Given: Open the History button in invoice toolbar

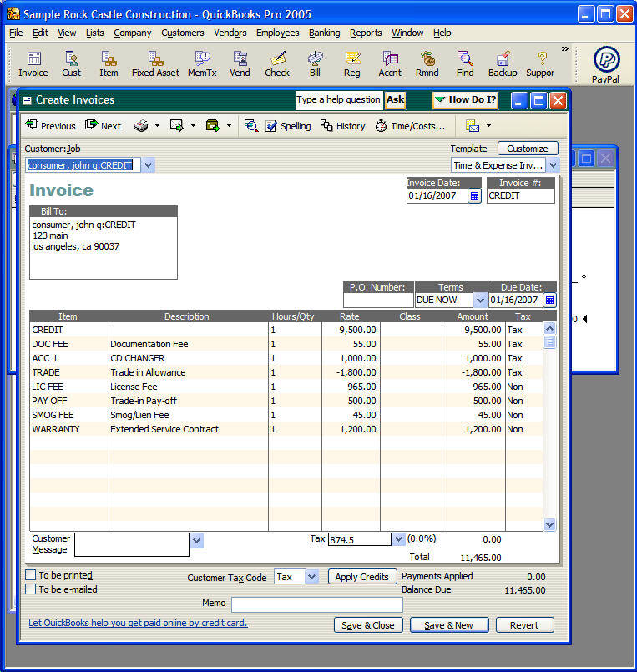Looking at the screenshot, I should [343, 126].
